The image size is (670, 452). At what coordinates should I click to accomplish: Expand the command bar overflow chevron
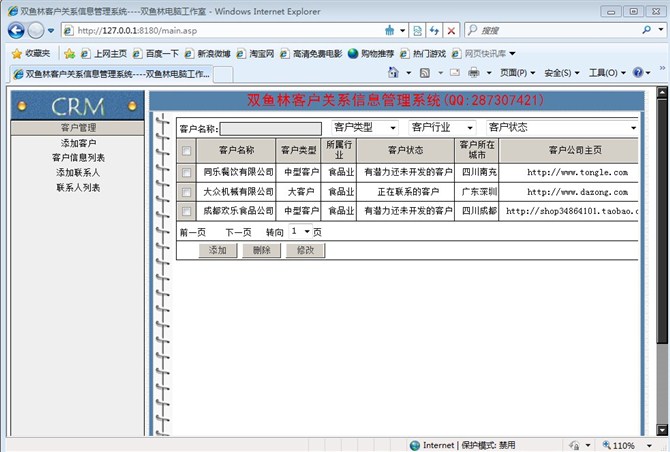click(x=662, y=68)
